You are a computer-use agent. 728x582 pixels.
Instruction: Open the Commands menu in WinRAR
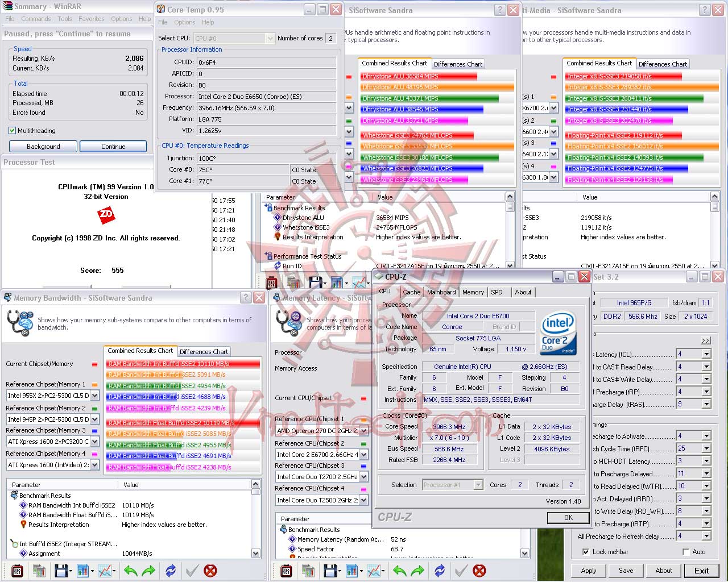point(36,19)
